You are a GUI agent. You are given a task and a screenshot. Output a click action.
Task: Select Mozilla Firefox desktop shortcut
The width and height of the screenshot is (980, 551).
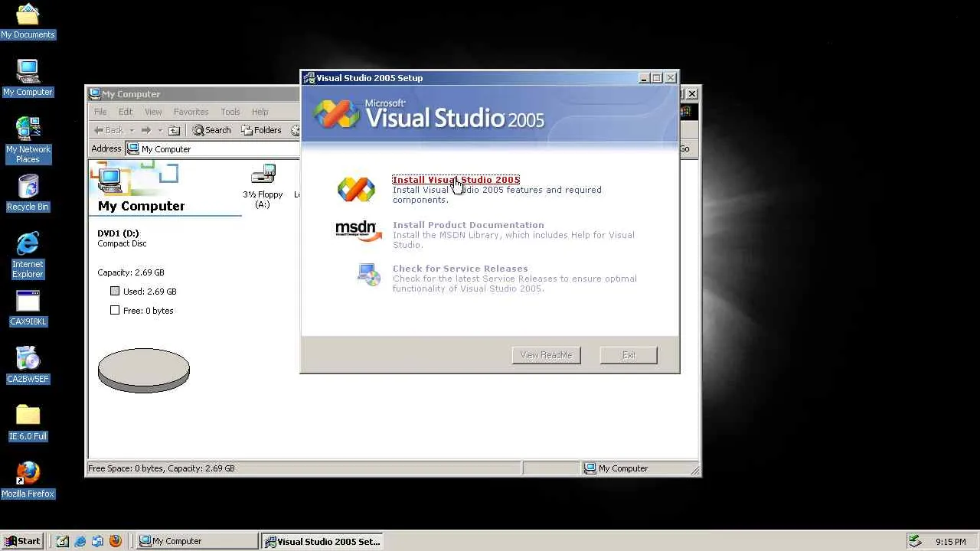tap(28, 481)
